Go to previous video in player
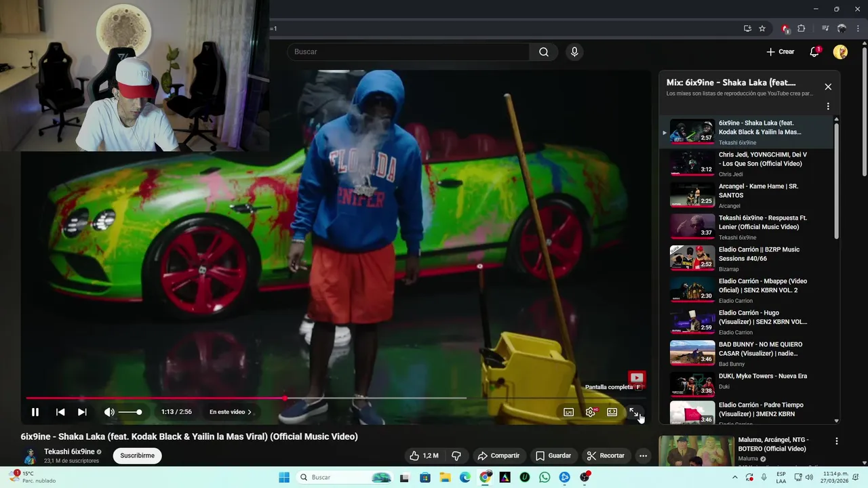 60,412
